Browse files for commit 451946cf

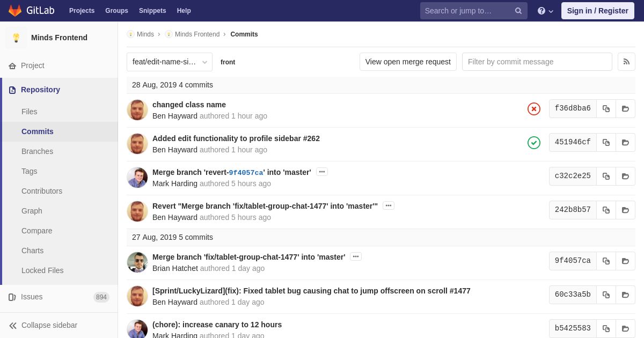point(625,142)
